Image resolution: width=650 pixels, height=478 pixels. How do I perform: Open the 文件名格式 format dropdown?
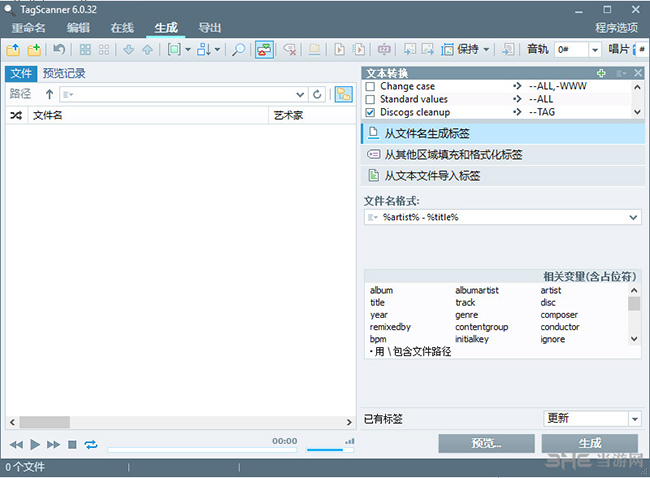633,217
